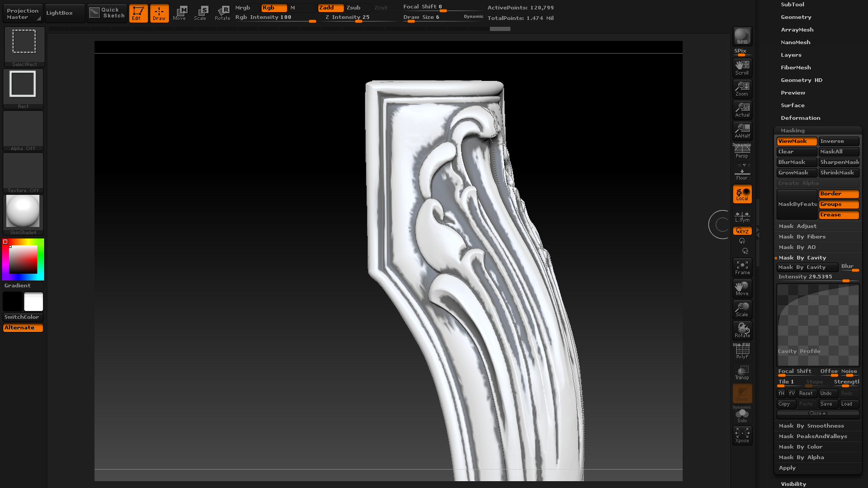Expand the Deformation panel

click(x=800, y=118)
